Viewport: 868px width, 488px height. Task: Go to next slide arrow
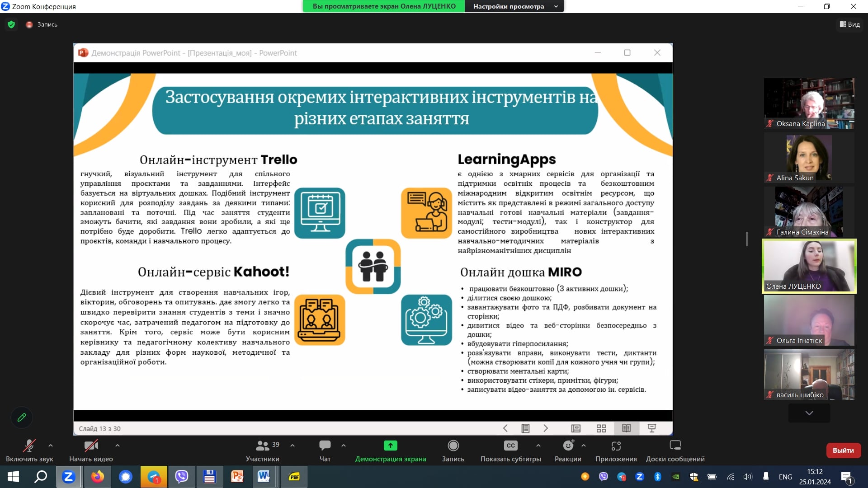click(x=546, y=428)
